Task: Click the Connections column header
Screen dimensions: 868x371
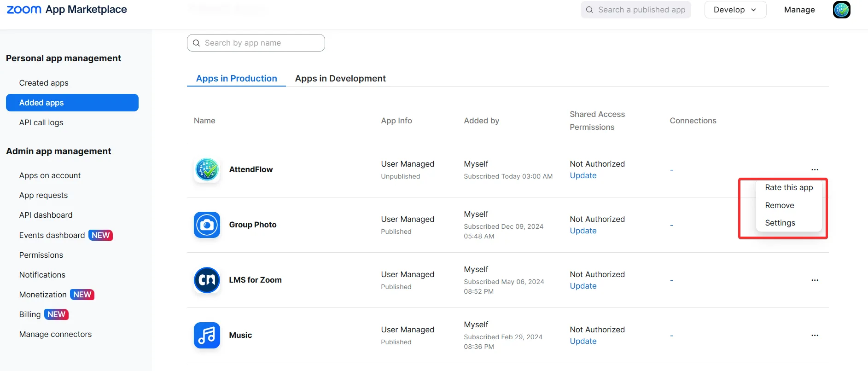Action: pyautogui.click(x=693, y=121)
